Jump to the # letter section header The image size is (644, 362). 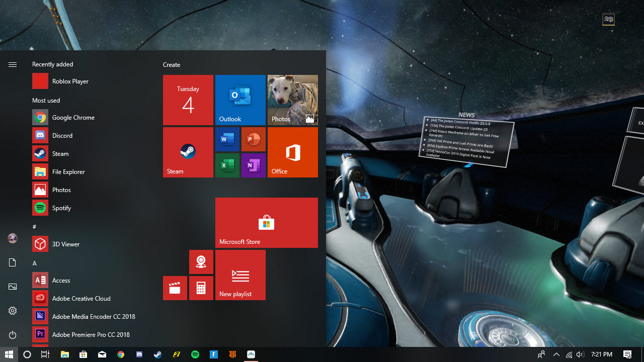coord(34,227)
